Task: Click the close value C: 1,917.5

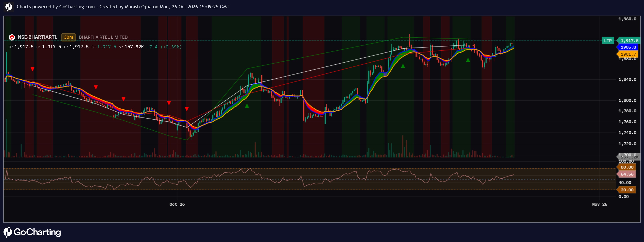Action: click(x=104, y=47)
